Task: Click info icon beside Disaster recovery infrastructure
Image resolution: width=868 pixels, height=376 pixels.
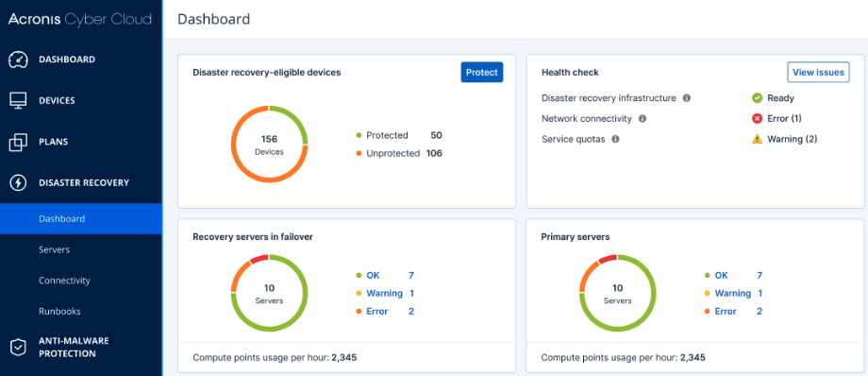Action: tap(687, 98)
